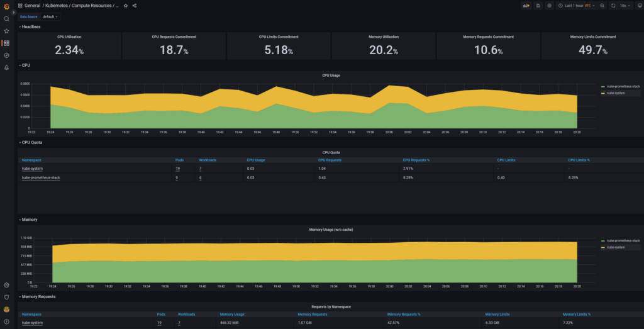644x329 pixels.
Task: Collapse the CPU Quota row
Action: [x=30, y=143]
